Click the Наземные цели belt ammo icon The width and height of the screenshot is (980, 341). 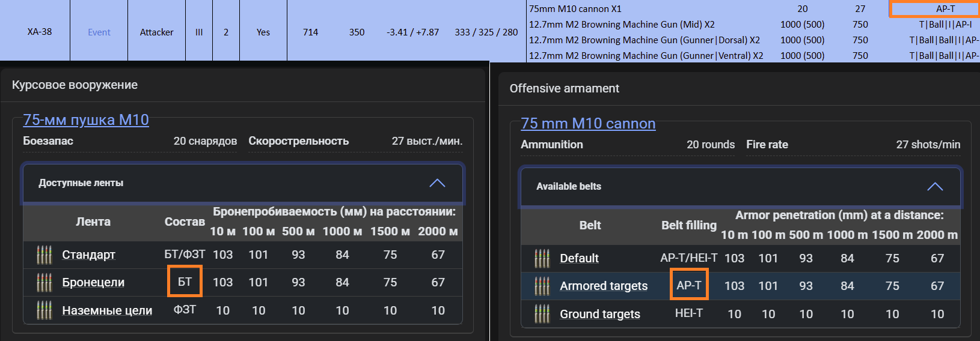[x=44, y=310]
